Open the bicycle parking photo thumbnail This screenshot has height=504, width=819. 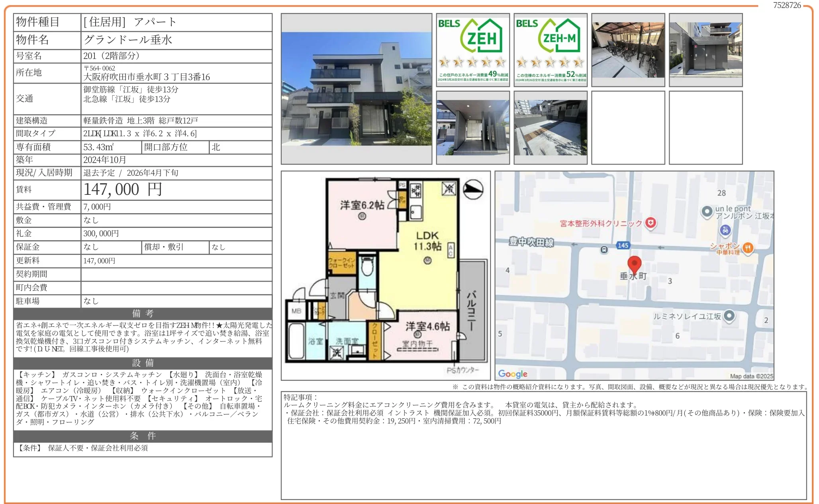[x=628, y=50]
